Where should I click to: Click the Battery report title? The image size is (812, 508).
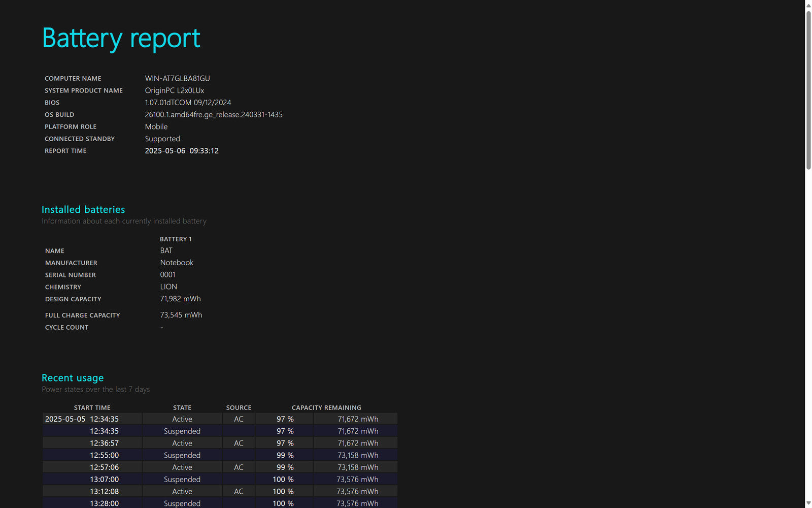pyautogui.click(x=121, y=39)
